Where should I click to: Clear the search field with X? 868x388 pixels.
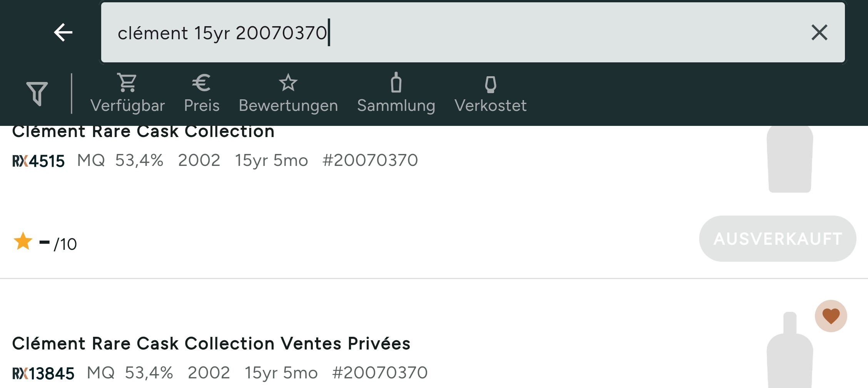click(819, 32)
